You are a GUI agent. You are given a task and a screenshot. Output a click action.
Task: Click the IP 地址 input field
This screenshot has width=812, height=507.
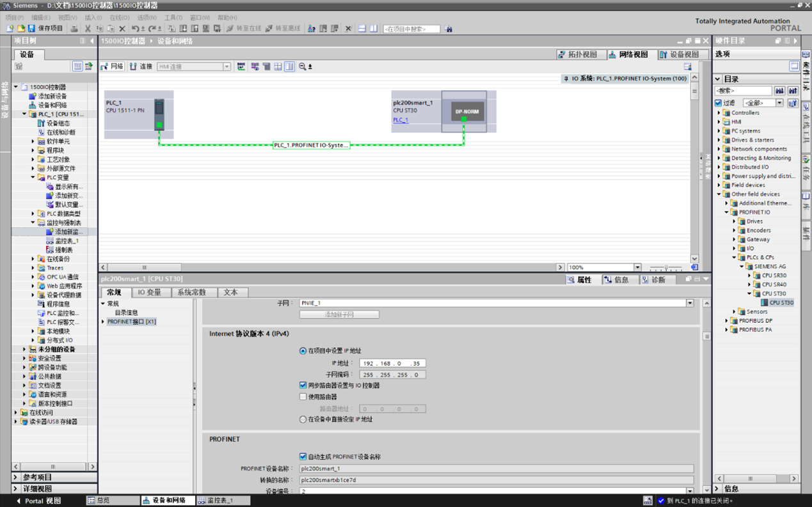[392, 363]
